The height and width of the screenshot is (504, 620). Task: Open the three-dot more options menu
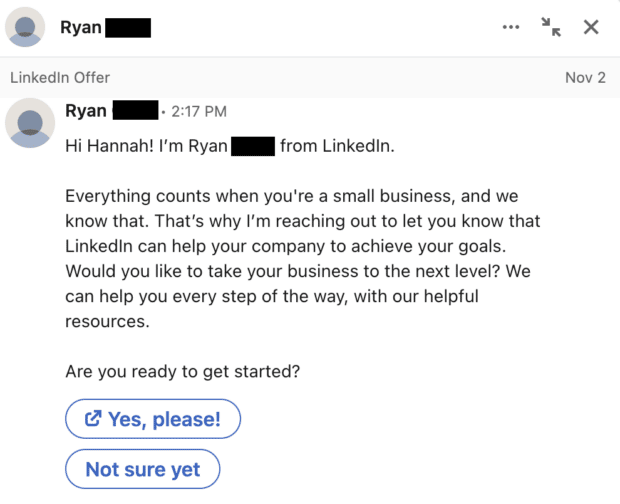coord(511,27)
